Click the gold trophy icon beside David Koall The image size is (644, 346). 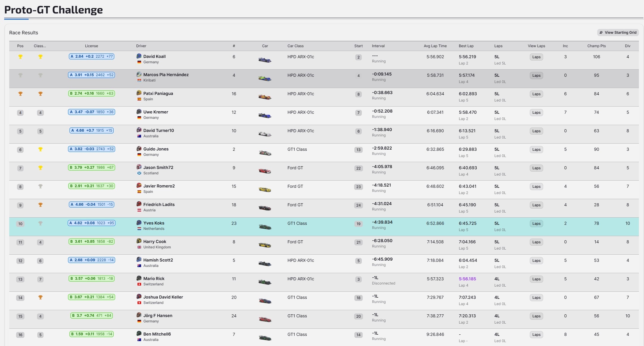pos(20,56)
